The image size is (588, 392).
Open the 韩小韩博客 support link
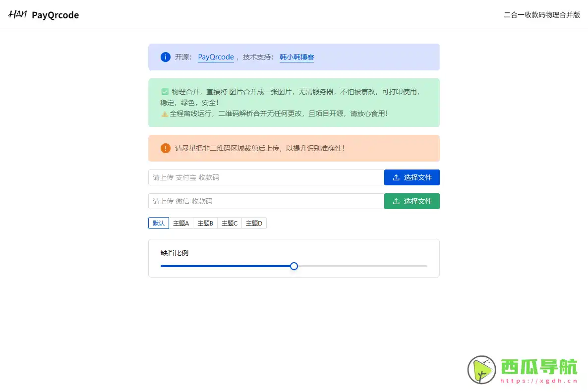[296, 57]
